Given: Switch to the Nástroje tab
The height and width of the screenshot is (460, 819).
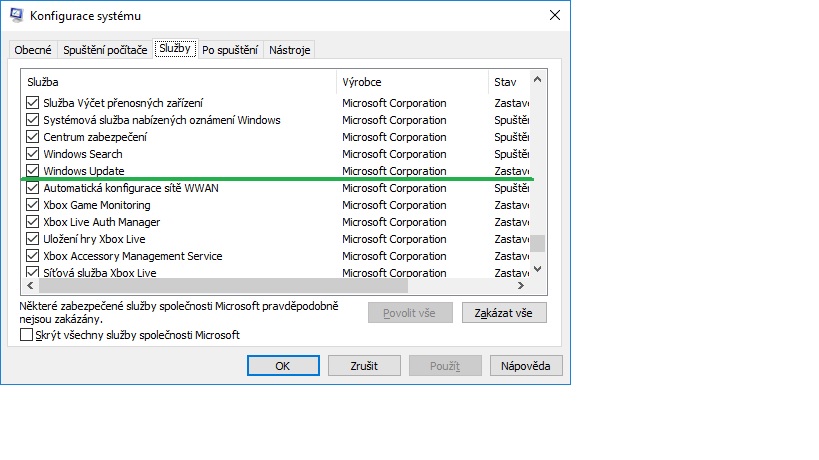Looking at the screenshot, I should click(x=290, y=49).
